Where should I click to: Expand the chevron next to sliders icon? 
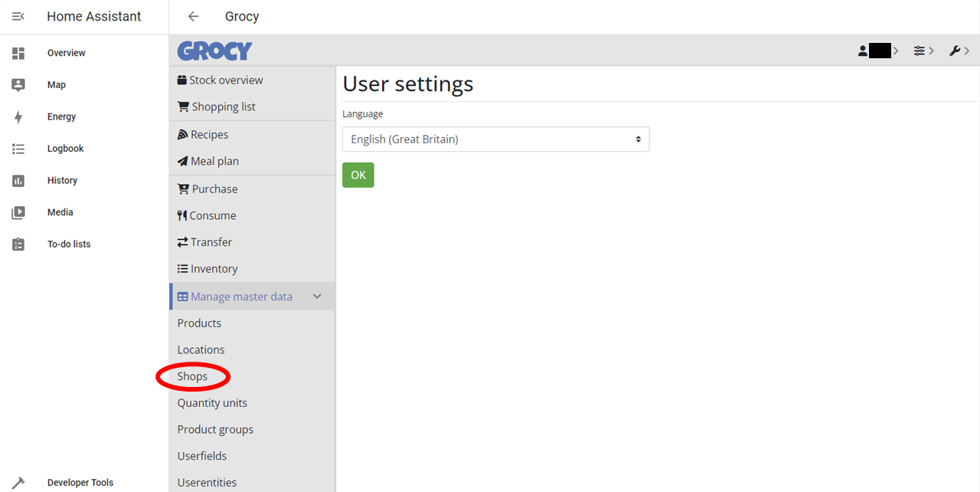[931, 51]
